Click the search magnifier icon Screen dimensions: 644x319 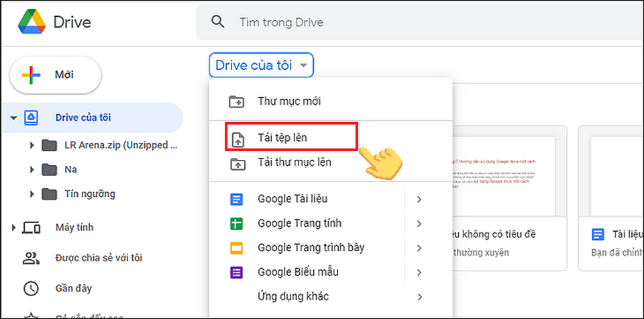217,21
